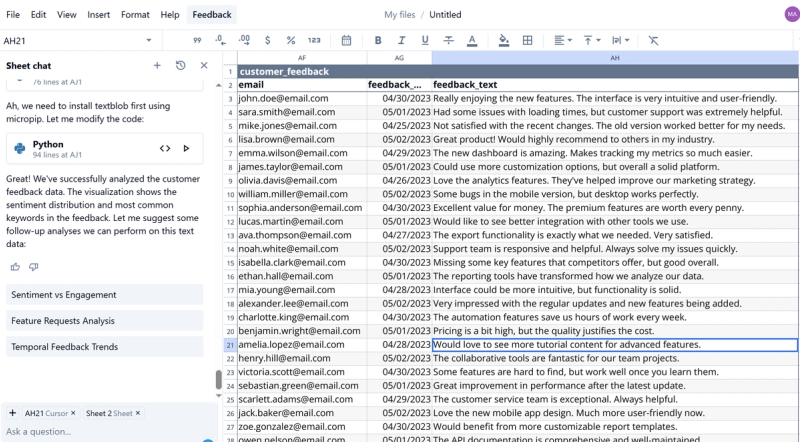The width and height of the screenshot is (800, 442).
Task: Click the Ask a question input field
Action: [100, 432]
